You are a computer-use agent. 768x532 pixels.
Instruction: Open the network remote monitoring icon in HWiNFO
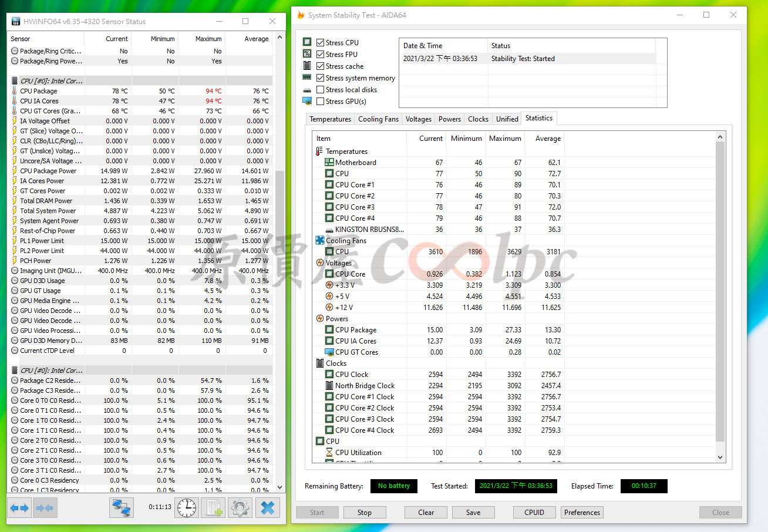click(x=122, y=508)
